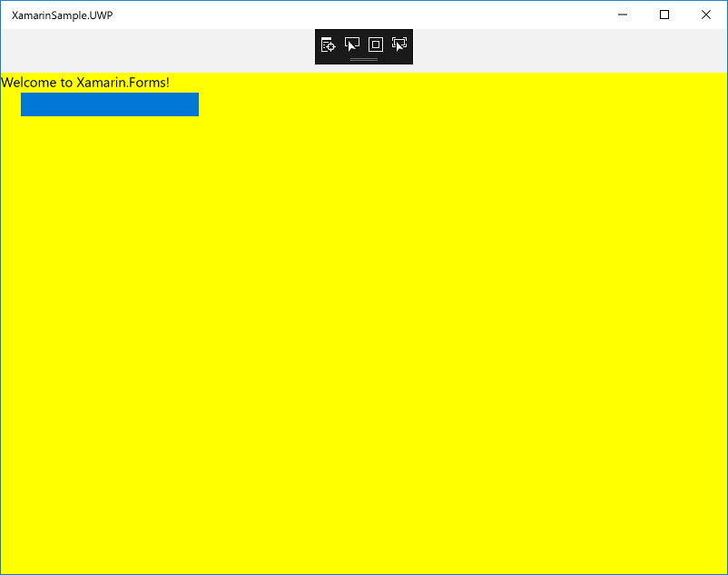Toggle display layout adorners icon

point(376,45)
